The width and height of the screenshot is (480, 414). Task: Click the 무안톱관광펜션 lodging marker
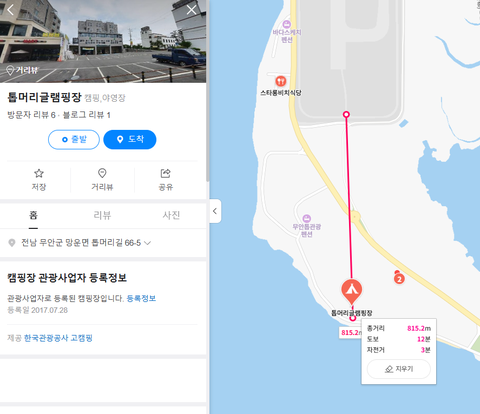pos(307,219)
